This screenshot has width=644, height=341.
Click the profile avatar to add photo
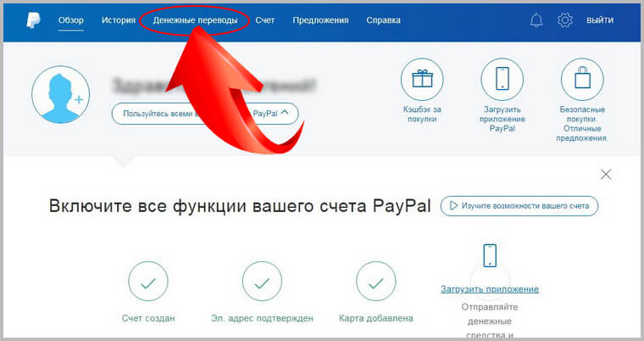pos(60,95)
